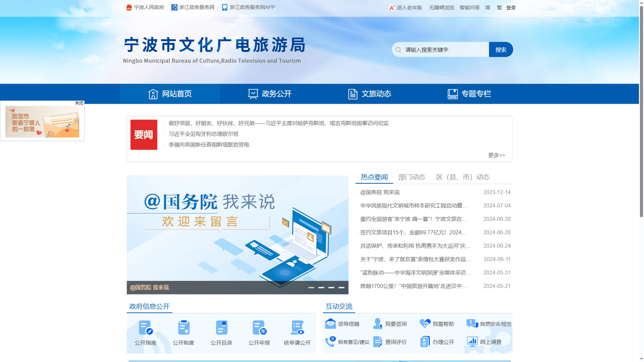Open 智能问答 link
The height and width of the screenshot is (362, 644).
470,8
